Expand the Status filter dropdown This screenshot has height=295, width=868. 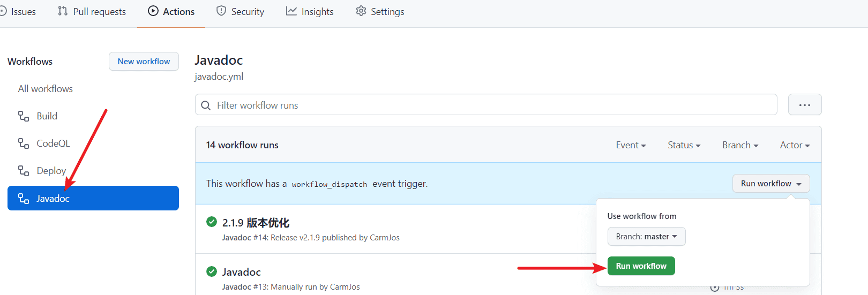click(x=684, y=145)
